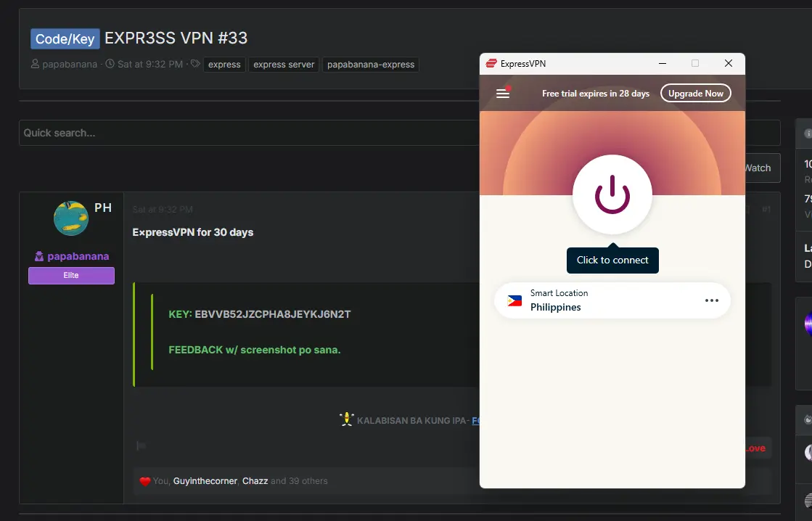The width and height of the screenshot is (812, 521).
Task: Click the ExpressVPN logo in title bar
Action: click(x=491, y=63)
